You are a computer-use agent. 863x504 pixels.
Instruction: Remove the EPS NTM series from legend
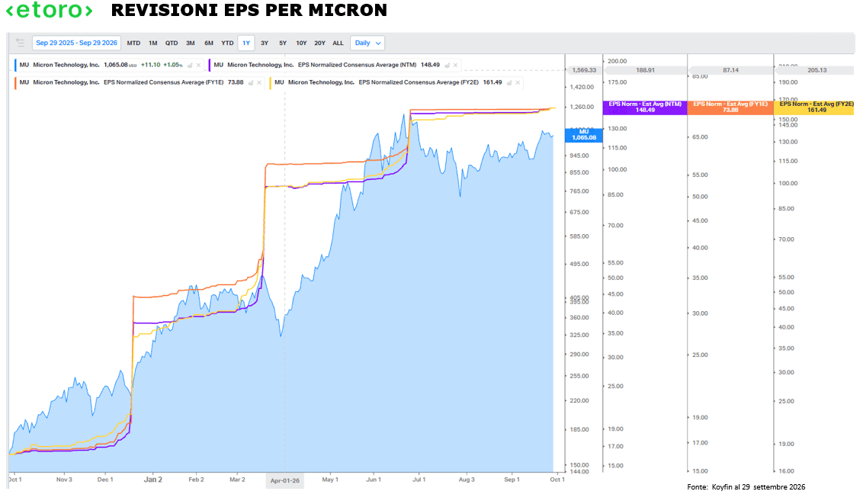455,66
